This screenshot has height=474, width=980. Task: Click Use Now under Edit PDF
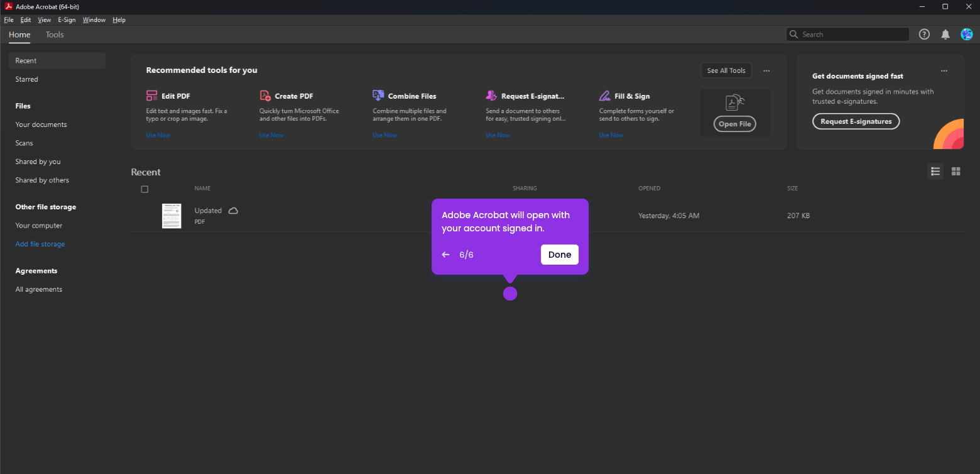click(158, 135)
